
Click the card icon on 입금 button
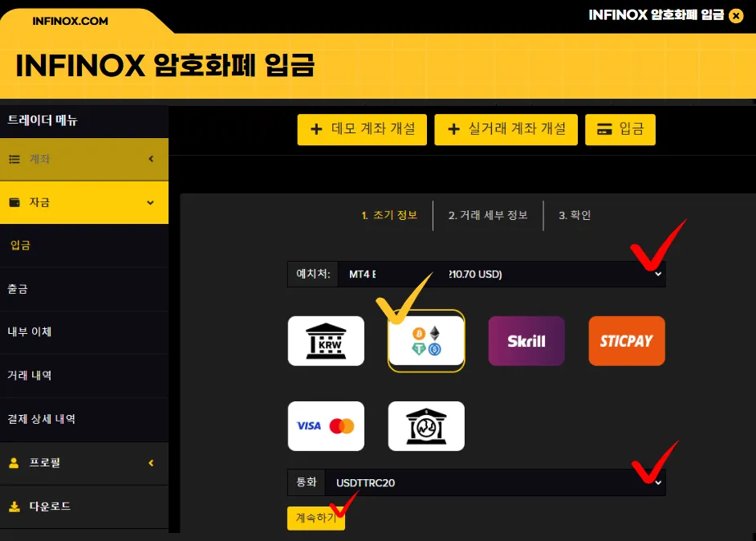(604, 129)
